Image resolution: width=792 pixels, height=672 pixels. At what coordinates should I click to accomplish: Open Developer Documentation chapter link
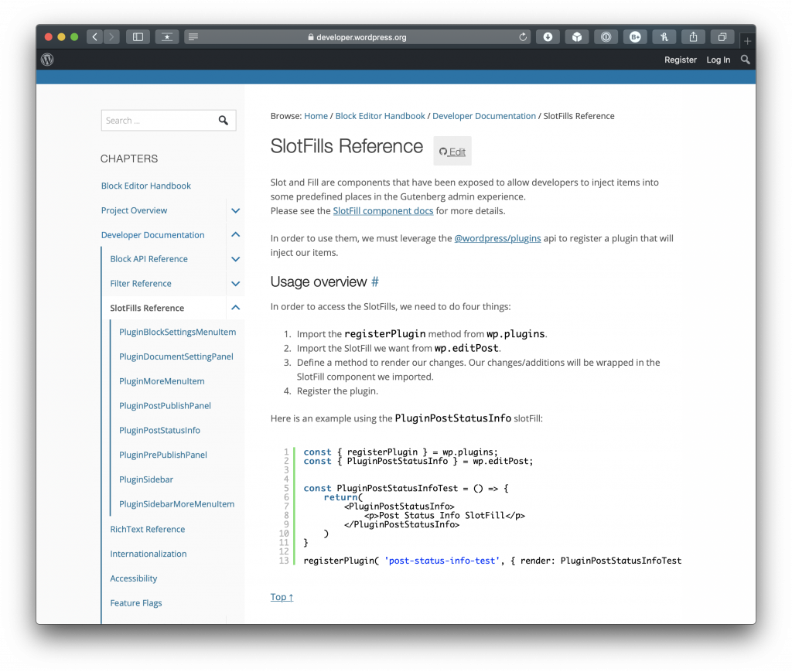tap(152, 235)
